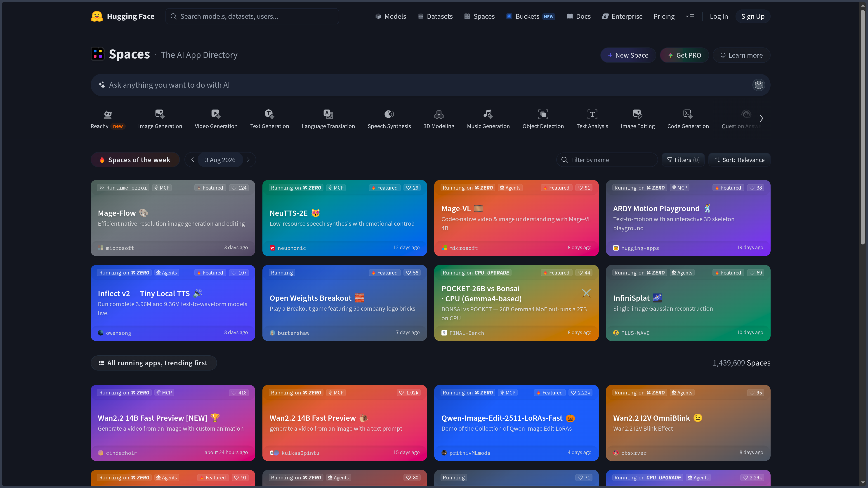
Task: Like Open Weights Breakout heart counter
Action: 412,273
